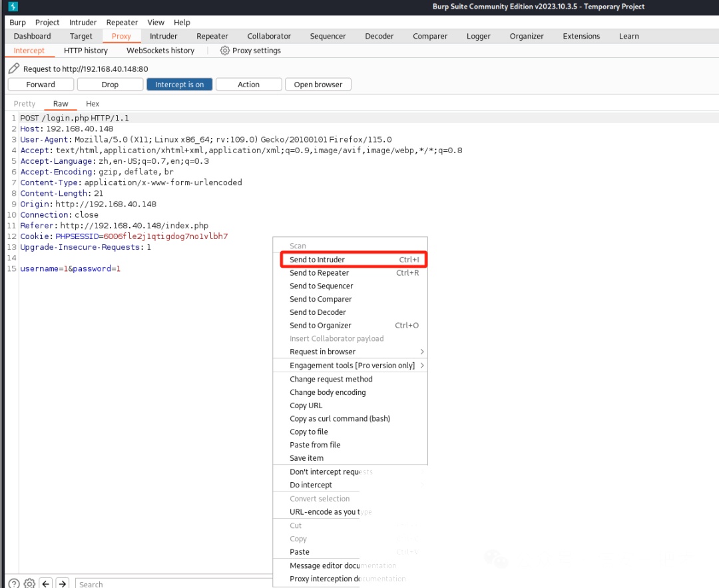
Task: Select Paste from file
Action: coord(350,445)
